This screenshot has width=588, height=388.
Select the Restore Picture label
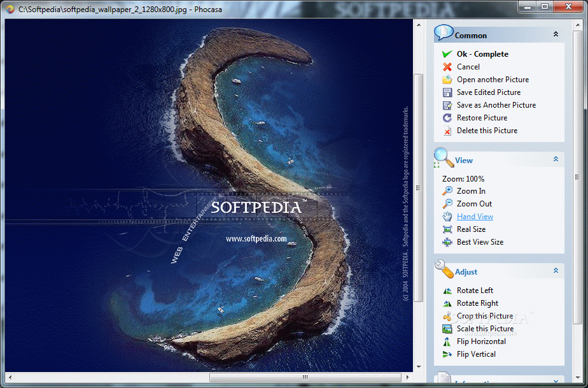click(x=482, y=118)
